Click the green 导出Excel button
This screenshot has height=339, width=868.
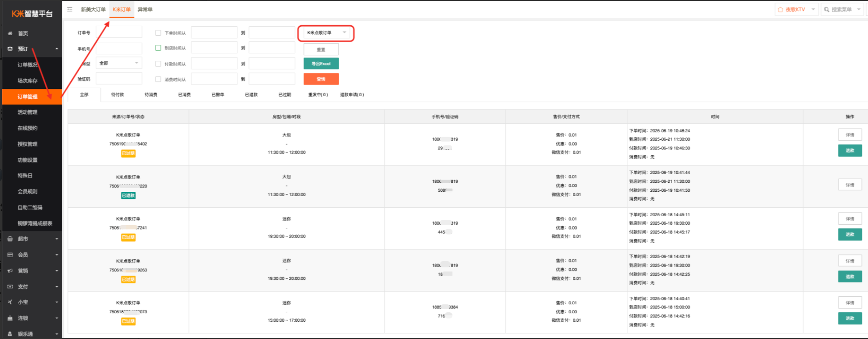click(x=321, y=64)
